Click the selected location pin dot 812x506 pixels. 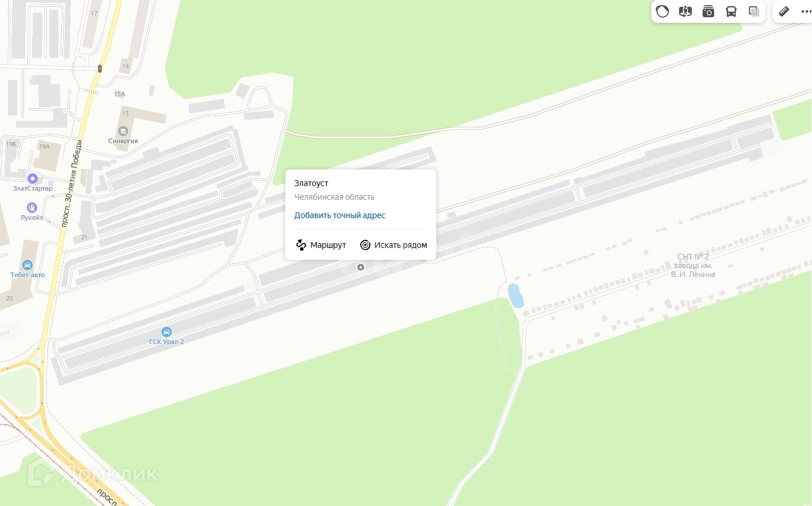pyautogui.click(x=361, y=267)
